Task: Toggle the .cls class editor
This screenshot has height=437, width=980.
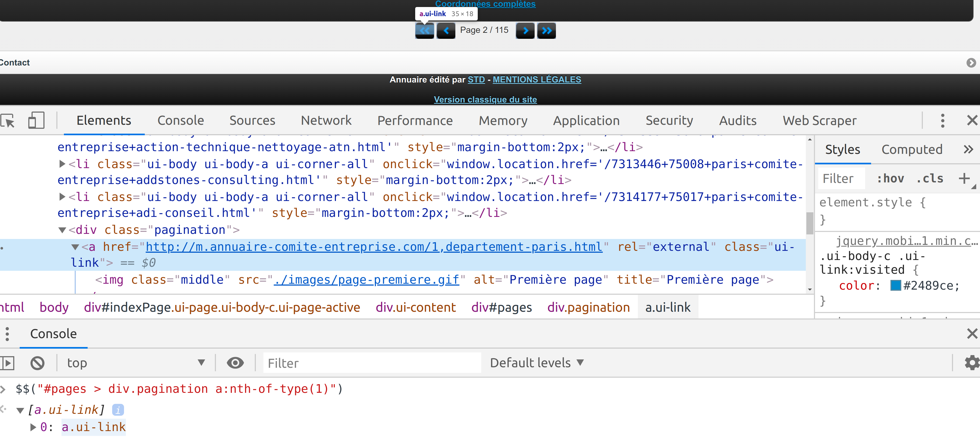Action: [x=930, y=178]
